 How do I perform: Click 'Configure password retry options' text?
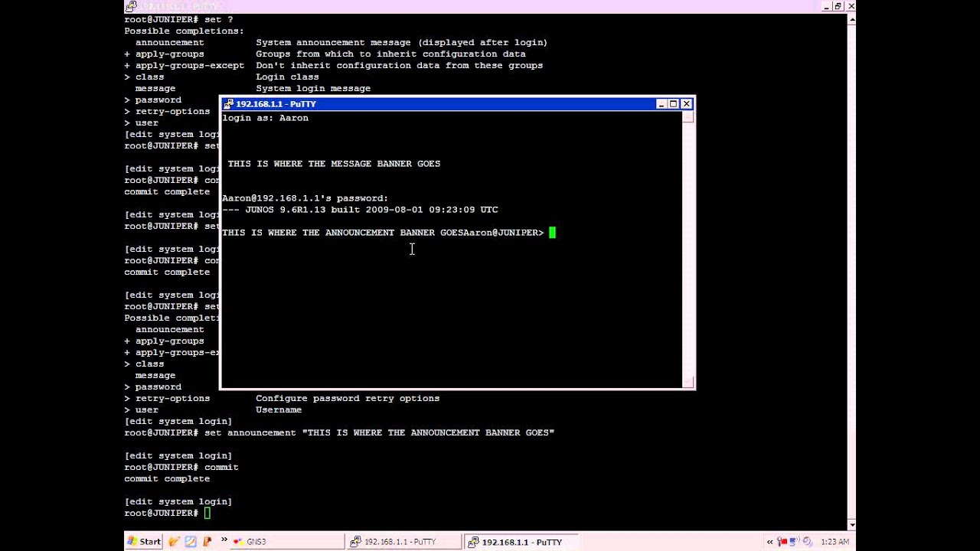(348, 398)
